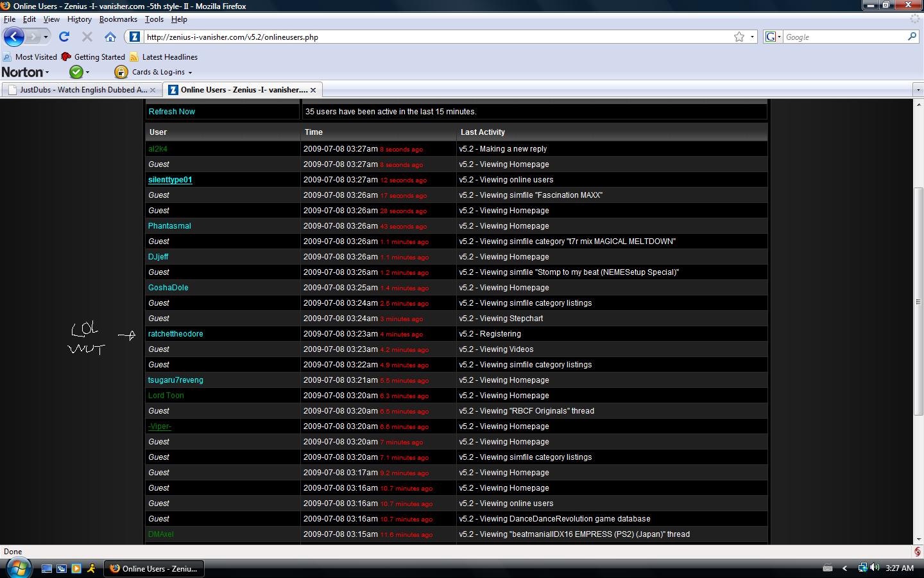Open the List all tabs dropdown
The image size is (924, 578).
tap(918, 90)
